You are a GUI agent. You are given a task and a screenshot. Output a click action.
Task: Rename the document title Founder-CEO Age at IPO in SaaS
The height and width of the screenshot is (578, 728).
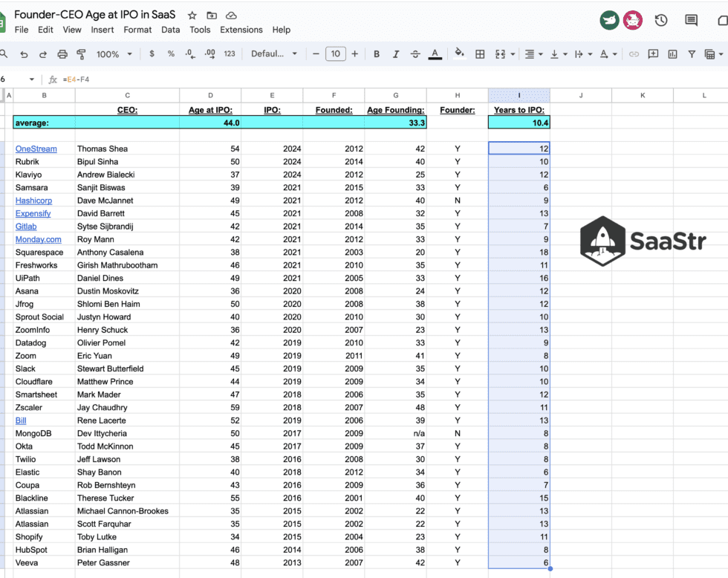pyautogui.click(x=95, y=14)
